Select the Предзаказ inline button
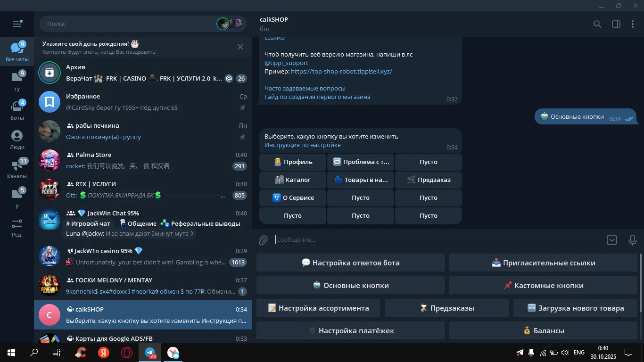Screen dimensions: 644x362 pyautogui.click(x=429, y=180)
